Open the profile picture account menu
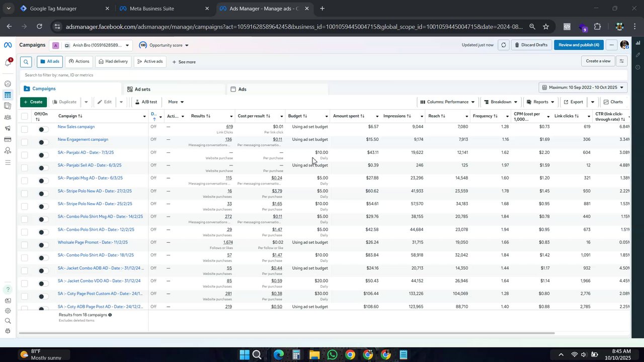Viewport: 644px width, 362px height. coord(624,45)
